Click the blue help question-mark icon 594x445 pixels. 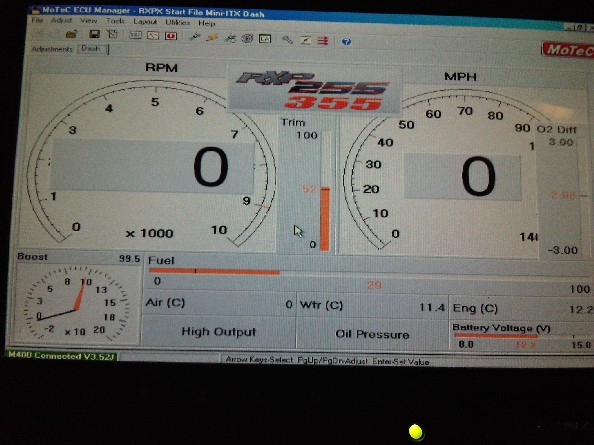[x=346, y=41]
